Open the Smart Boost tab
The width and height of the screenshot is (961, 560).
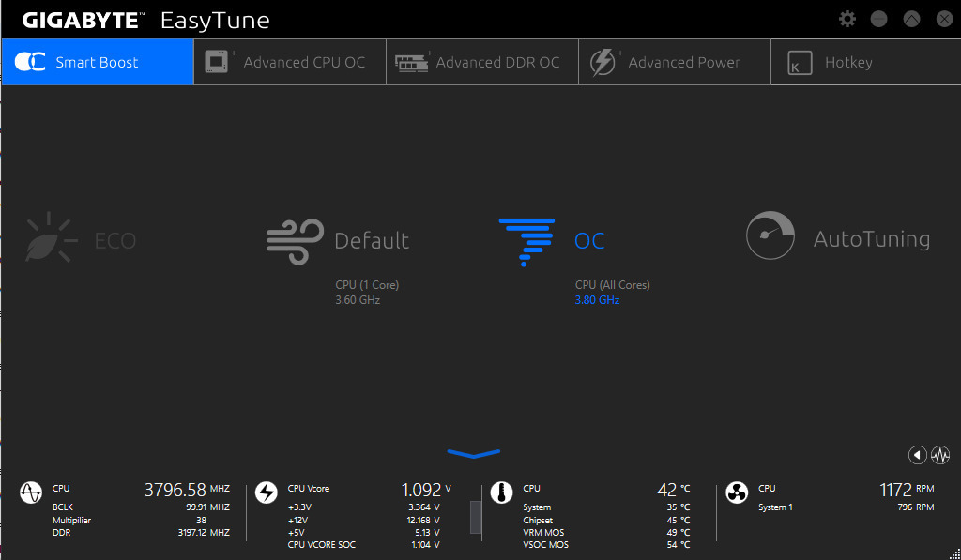tap(98, 62)
